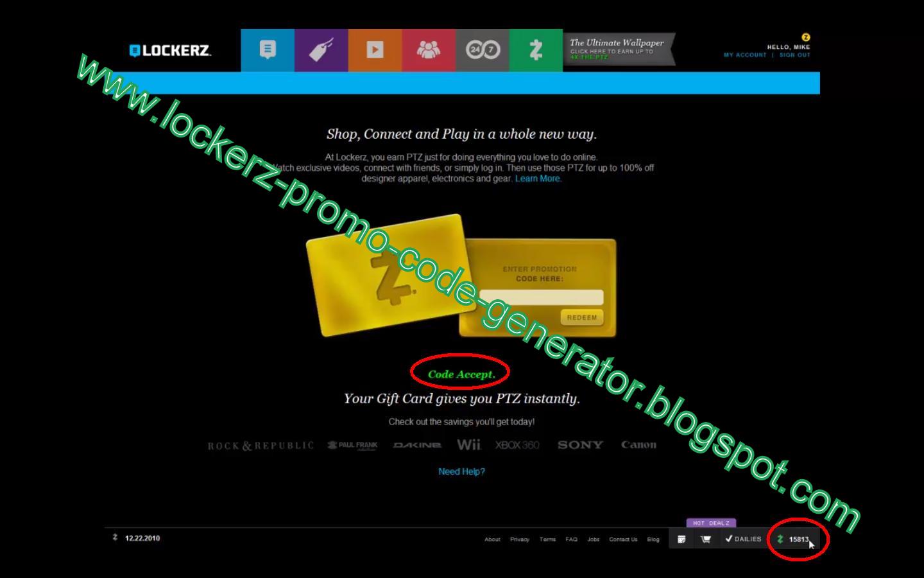Image resolution: width=924 pixels, height=578 pixels.
Task: Click the shopping cart icon in bottom toolbar
Action: click(706, 539)
